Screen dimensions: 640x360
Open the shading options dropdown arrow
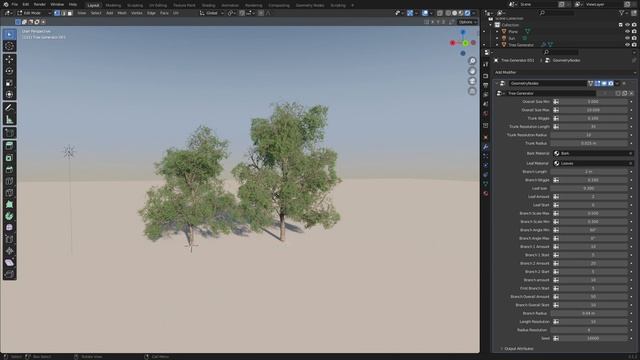tap(474, 13)
